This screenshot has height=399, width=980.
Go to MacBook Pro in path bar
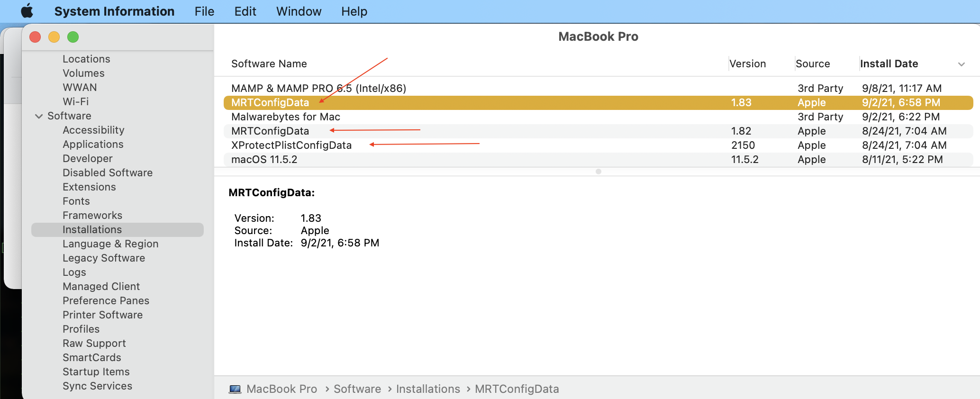(281, 389)
